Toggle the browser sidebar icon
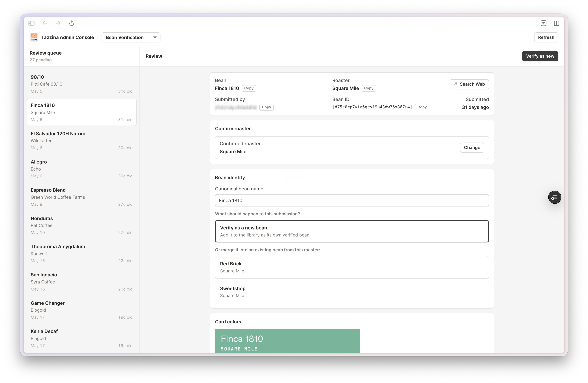Screen dimensions: 588x383 [x=31, y=23]
